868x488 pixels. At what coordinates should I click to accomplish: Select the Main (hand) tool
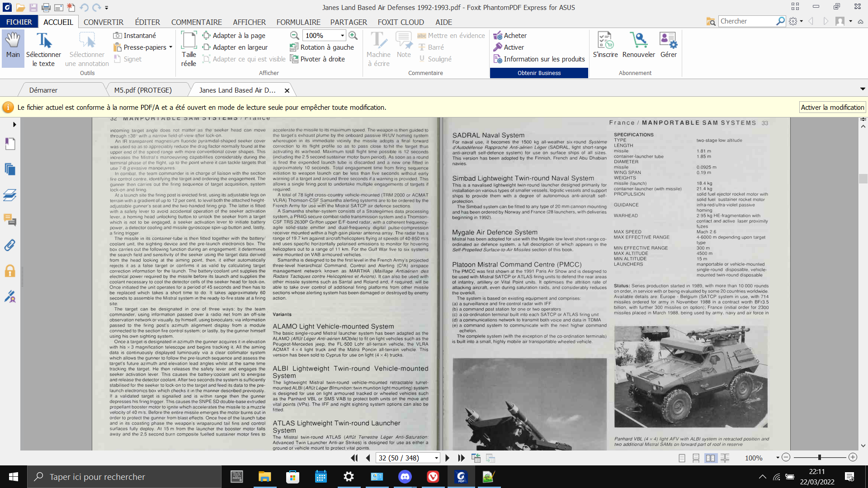(x=13, y=48)
